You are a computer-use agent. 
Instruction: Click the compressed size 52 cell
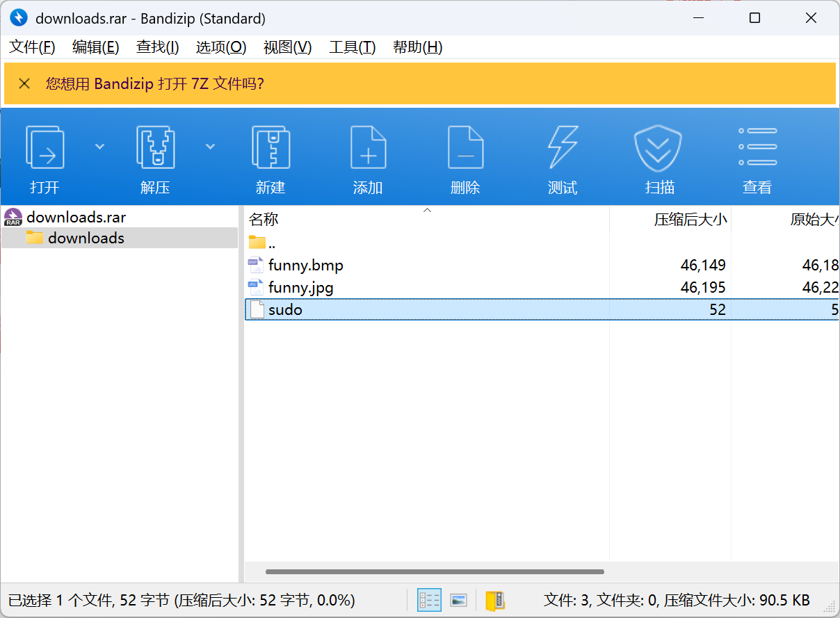718,309
